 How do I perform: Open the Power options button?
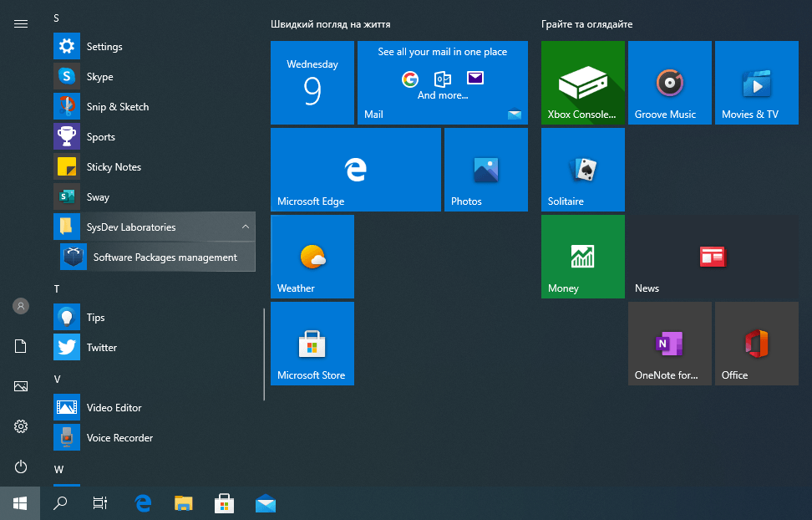click(x=21, y=466)
